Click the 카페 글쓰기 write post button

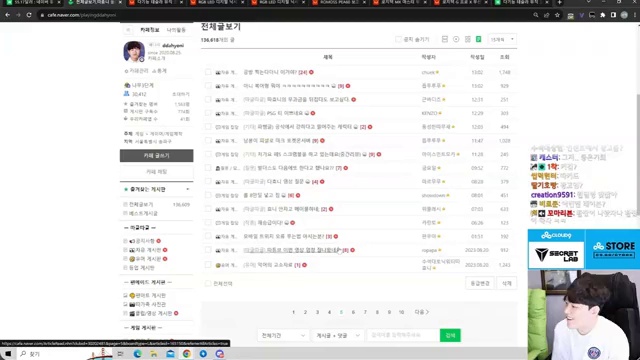156,156
